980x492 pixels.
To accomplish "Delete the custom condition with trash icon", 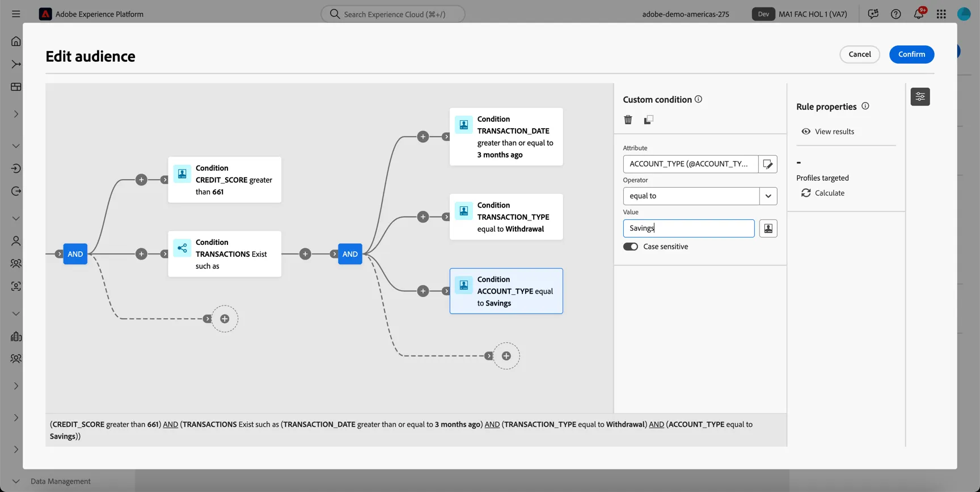I will [x=628, y=120].
